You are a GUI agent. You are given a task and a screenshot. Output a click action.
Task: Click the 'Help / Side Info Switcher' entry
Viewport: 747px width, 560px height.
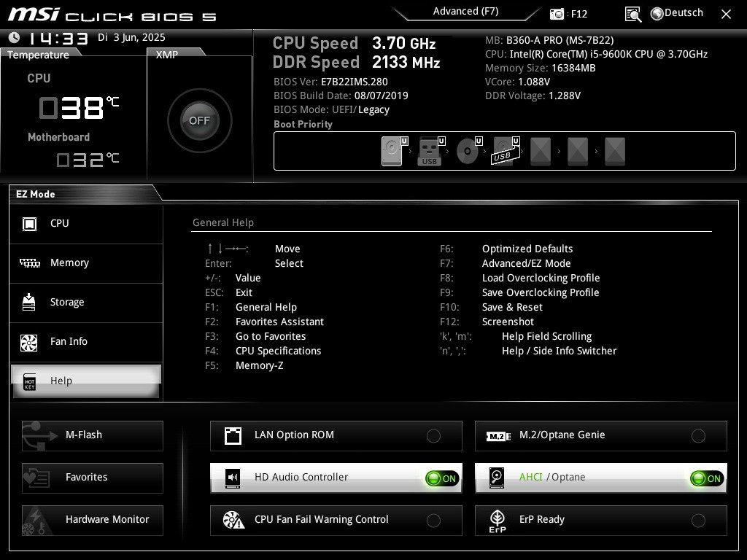point(559,351)
